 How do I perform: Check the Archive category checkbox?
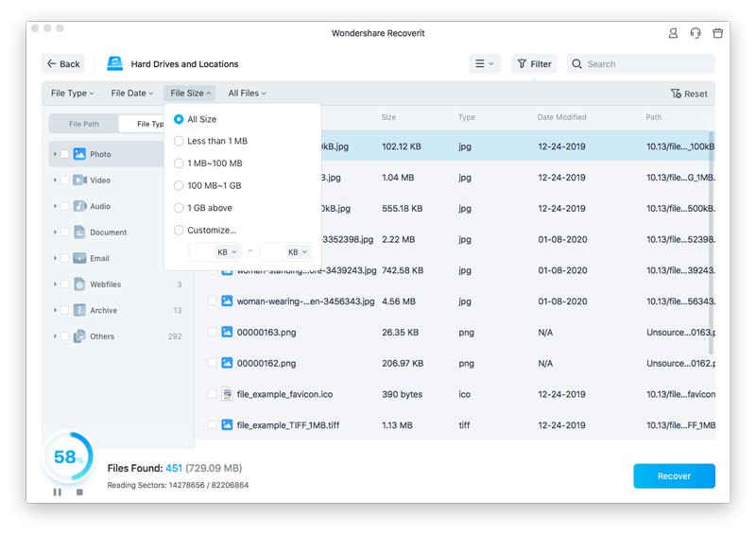64,310
